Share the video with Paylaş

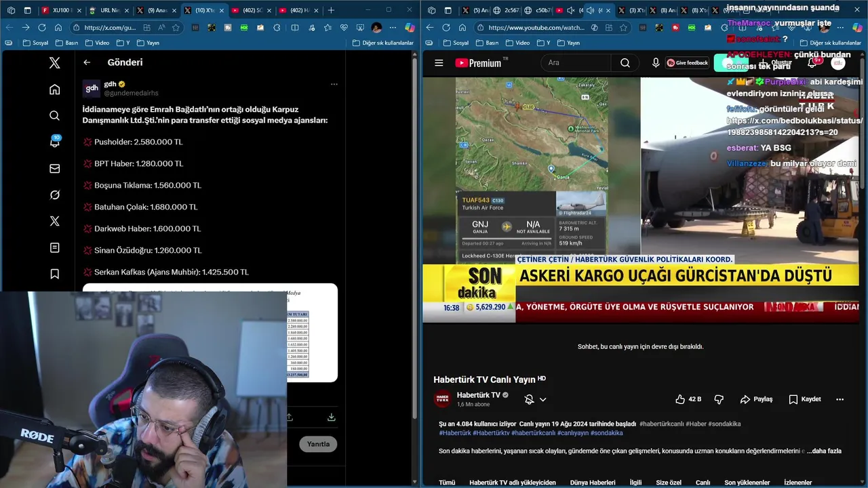coord(757,399)
